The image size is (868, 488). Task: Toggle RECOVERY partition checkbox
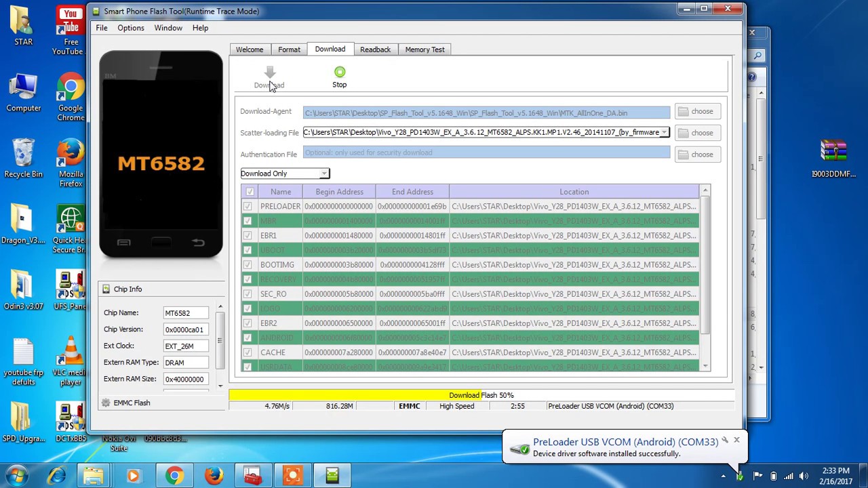coord(248,279)
